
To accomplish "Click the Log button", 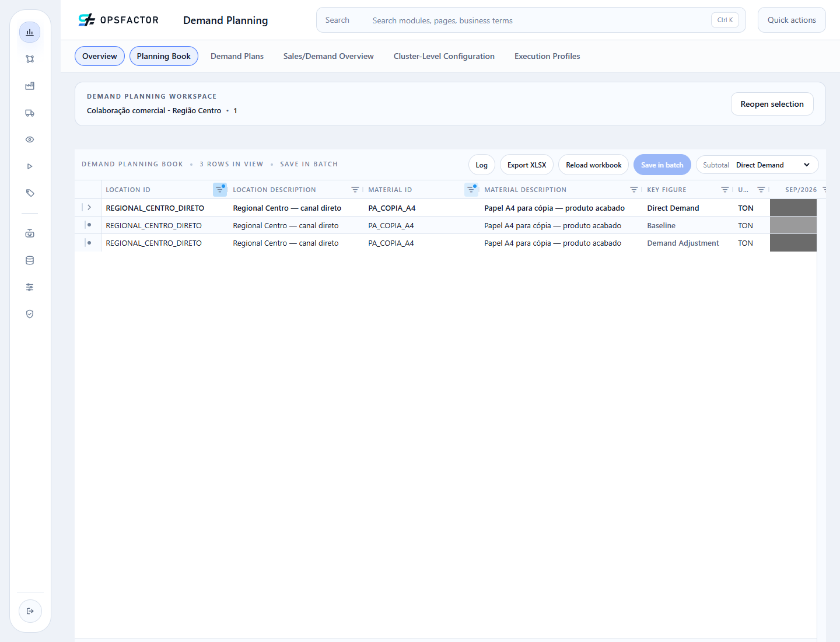I will pos(482,165).
